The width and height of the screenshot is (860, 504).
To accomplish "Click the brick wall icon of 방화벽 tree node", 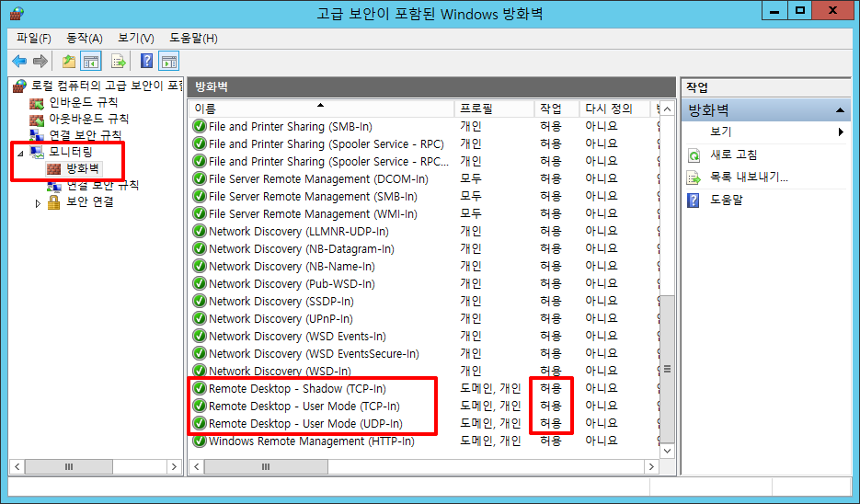I will [x=53, y=168].
